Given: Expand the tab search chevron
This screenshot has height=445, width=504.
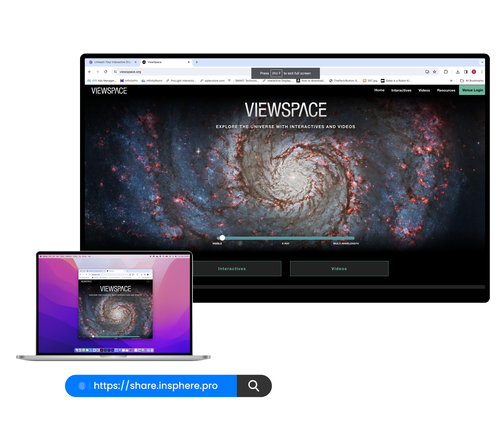Looking at the screenshot, I should (x=482, y=62).
